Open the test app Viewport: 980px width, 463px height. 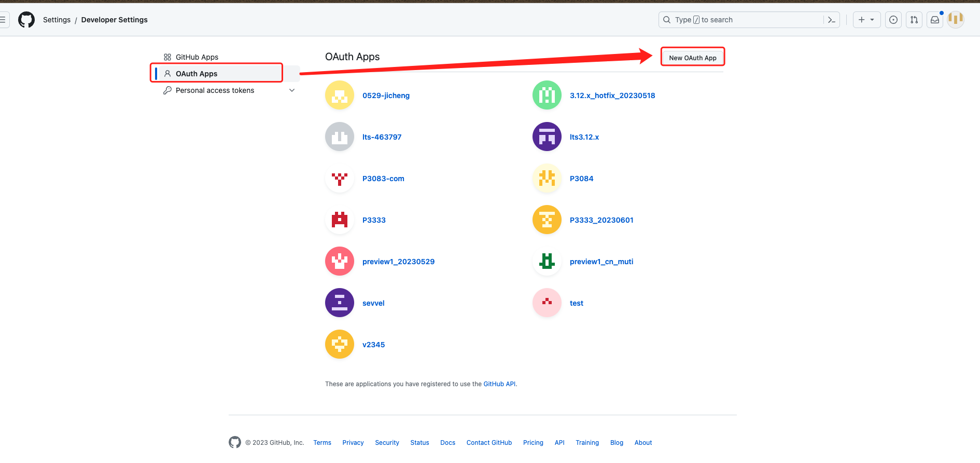tap(577, 303)
